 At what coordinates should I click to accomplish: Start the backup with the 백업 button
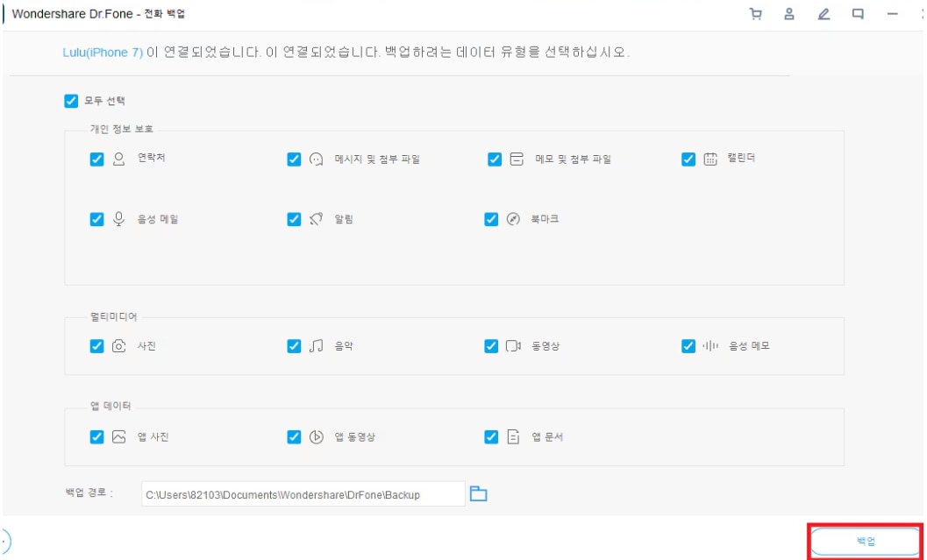pos(866,541)
